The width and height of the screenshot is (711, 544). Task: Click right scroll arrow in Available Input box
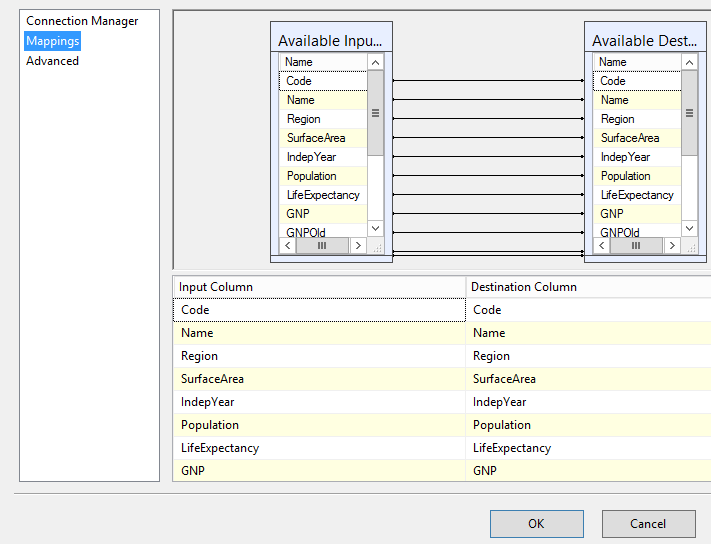point(358,245)
